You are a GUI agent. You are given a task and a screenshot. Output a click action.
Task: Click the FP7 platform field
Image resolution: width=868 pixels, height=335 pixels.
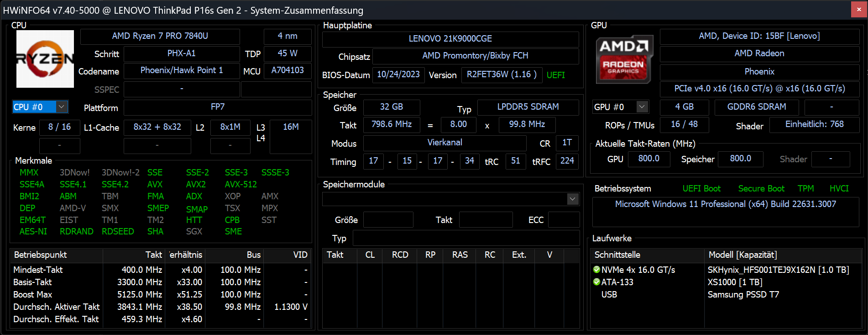coord(218,107)
